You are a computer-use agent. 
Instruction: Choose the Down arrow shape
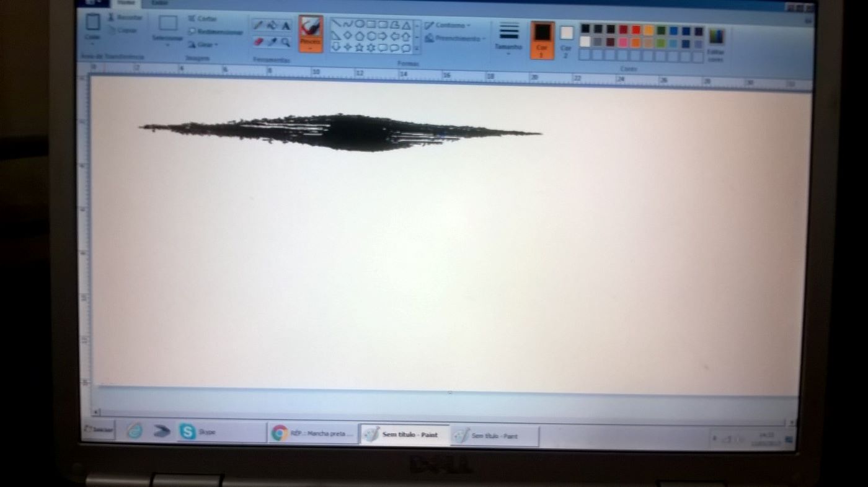pos(336,47)
